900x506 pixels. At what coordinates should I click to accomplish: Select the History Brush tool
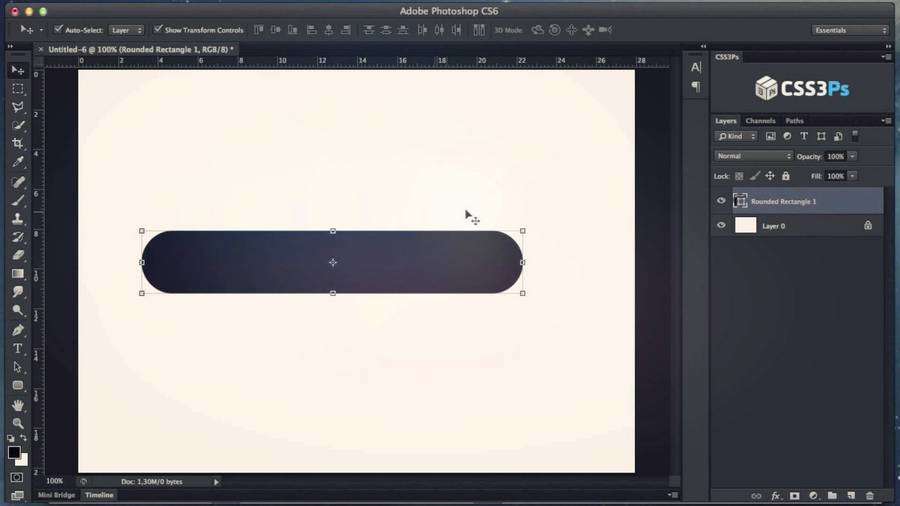18,237
